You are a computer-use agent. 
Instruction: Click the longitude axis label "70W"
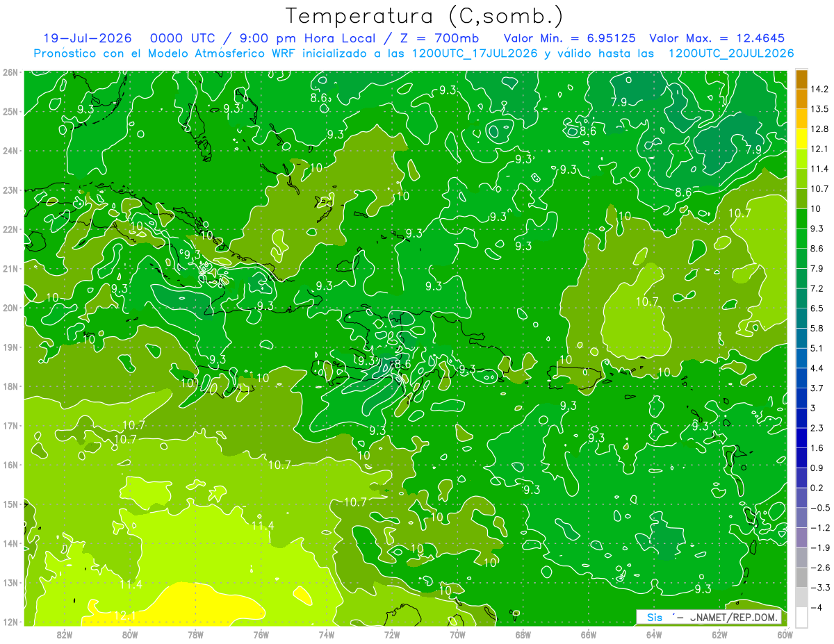(x=457, y=634)
